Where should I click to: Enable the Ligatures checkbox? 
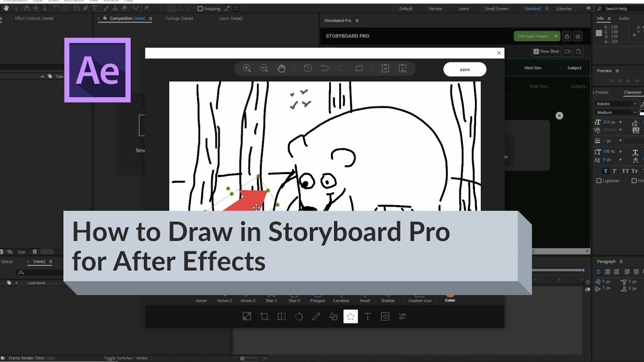tap(599, 180)
